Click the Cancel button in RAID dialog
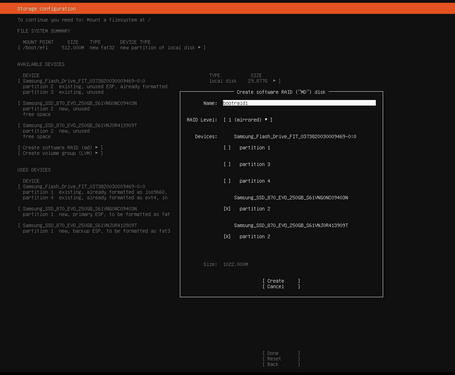Viewport: 455px width, 375px height. pyautogui.click(x=281, y=286)
